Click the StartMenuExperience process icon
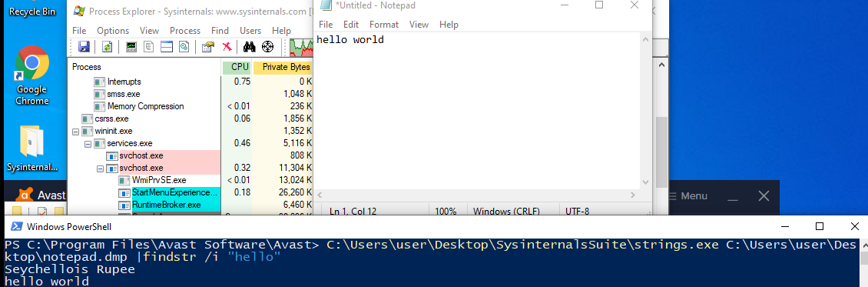Viewport: 868px width, 287px height. point(124,193)
